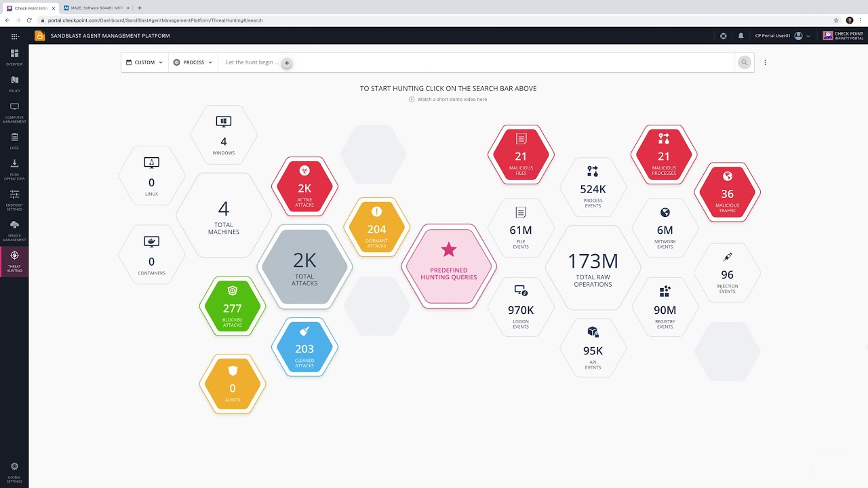Open the Policy section in sidebar
Image resolution: width=868 pixels, height=488 pixels.
tap(14, 84)
